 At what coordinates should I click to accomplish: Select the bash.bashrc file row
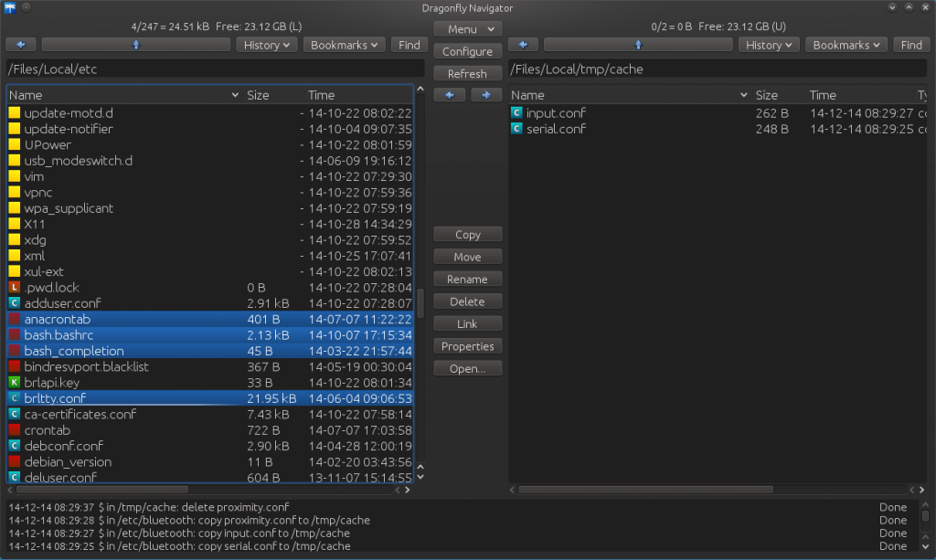[209, 334]
